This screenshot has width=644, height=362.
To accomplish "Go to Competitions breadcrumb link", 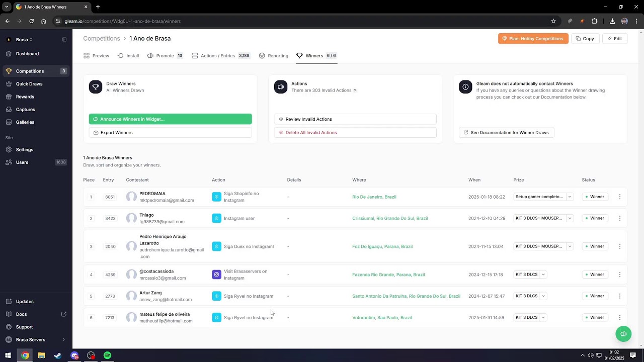I will click(102, 39).
